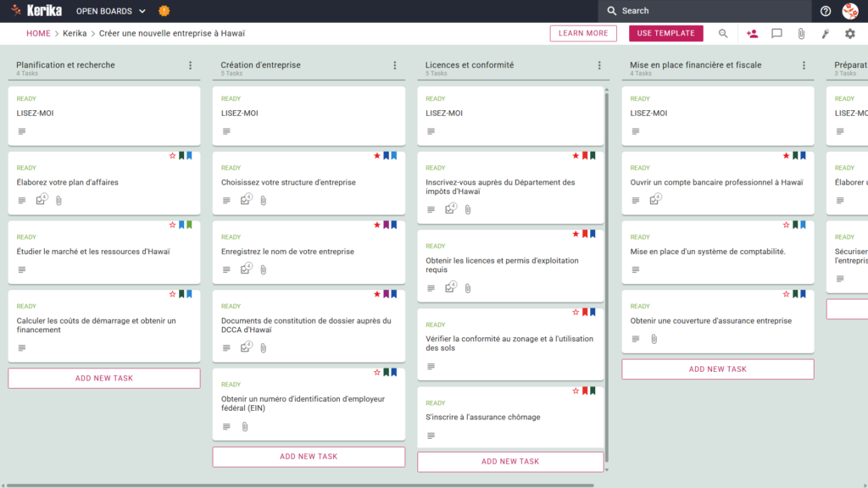Click the Kerika logo

tap(36, 10)
